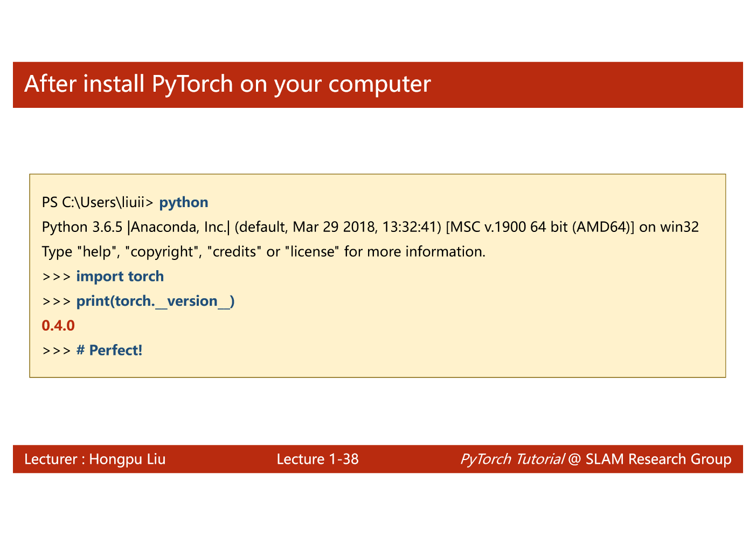The image size is (756, 535).
Task: Click the '>>>' prompt before import torch
Action: click(x=57, y=277)
